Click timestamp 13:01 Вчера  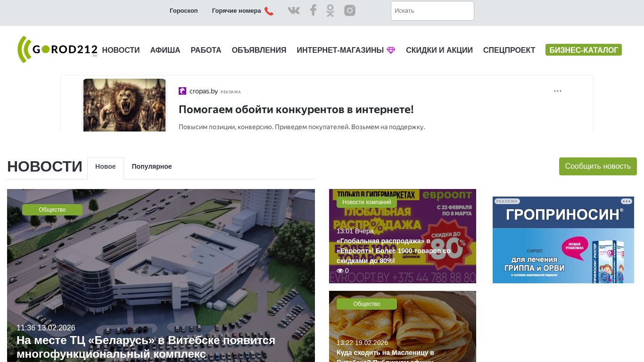click(x=355, y=231)
